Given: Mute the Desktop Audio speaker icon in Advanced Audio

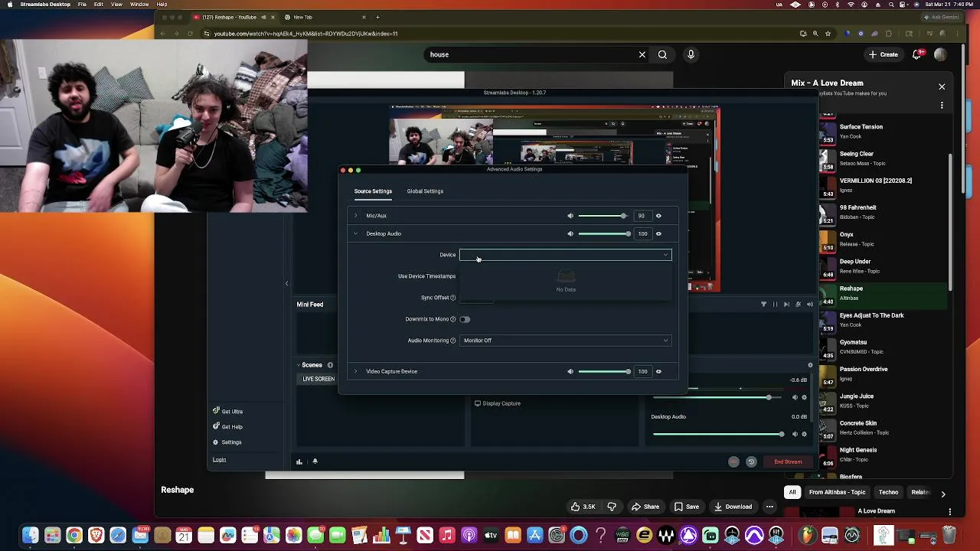Looking at the screenshot, I should point(570,233).
